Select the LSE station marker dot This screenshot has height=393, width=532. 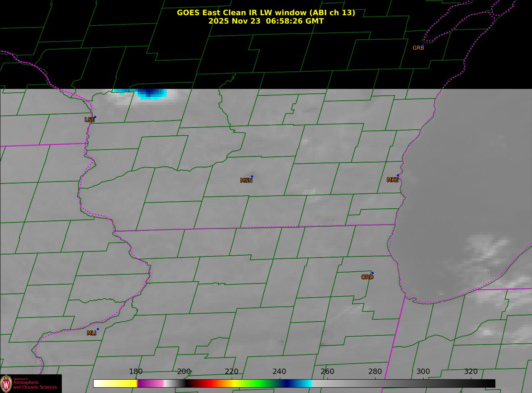[95, 117]
